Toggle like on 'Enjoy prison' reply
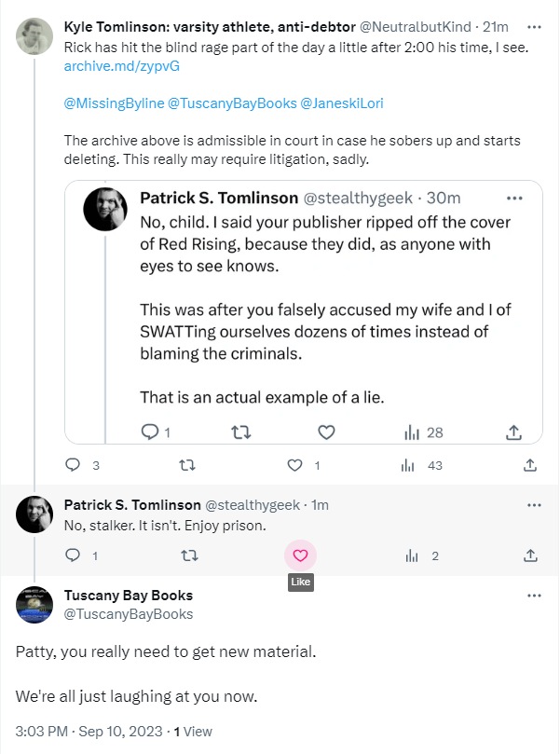This screenshot has width=560, height=754. (x=300, y=555)
